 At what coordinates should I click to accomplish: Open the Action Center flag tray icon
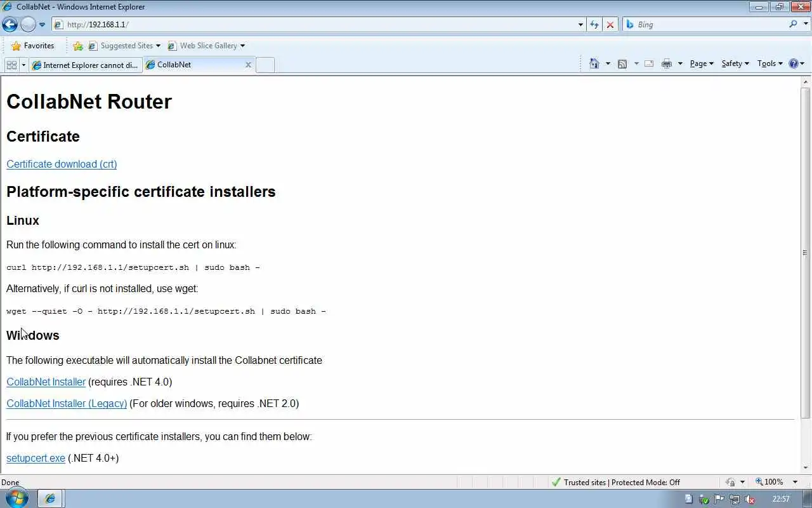click(719, 499)
